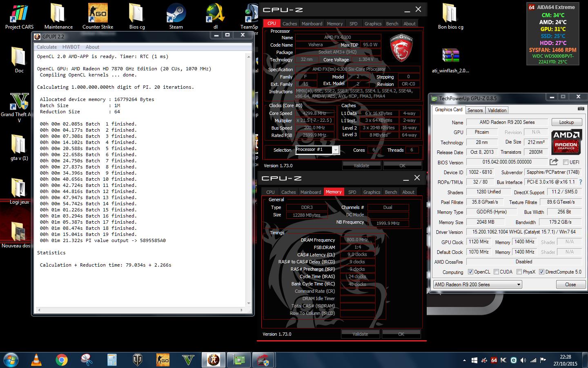
Task: Toggle the PhysX checkbox
Action: (519, 272)
